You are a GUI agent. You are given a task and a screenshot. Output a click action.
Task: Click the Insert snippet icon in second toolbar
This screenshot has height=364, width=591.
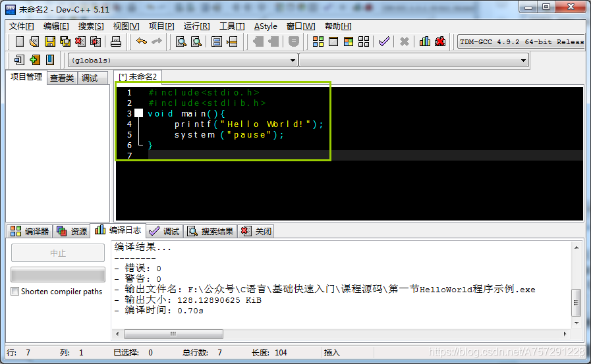click(x=19, y=60)
